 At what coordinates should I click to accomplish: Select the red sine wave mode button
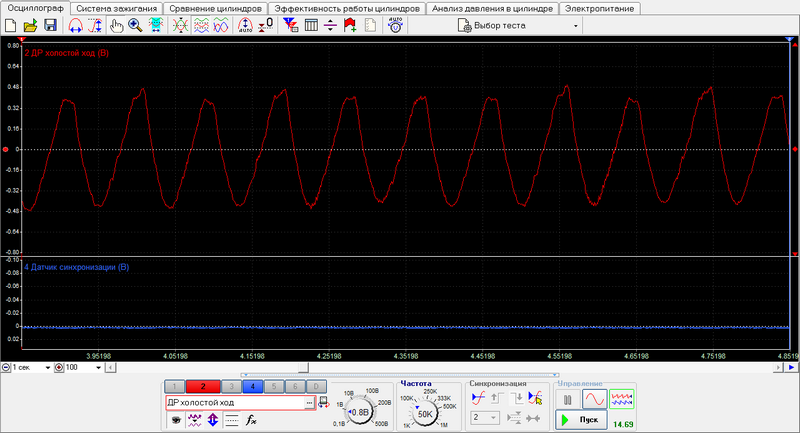coord(594,399)
